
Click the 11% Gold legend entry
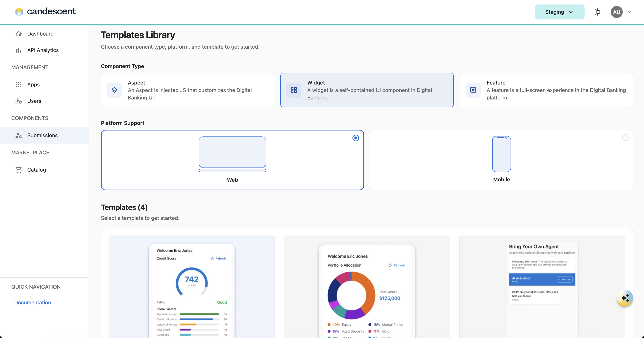coord(379,331)
